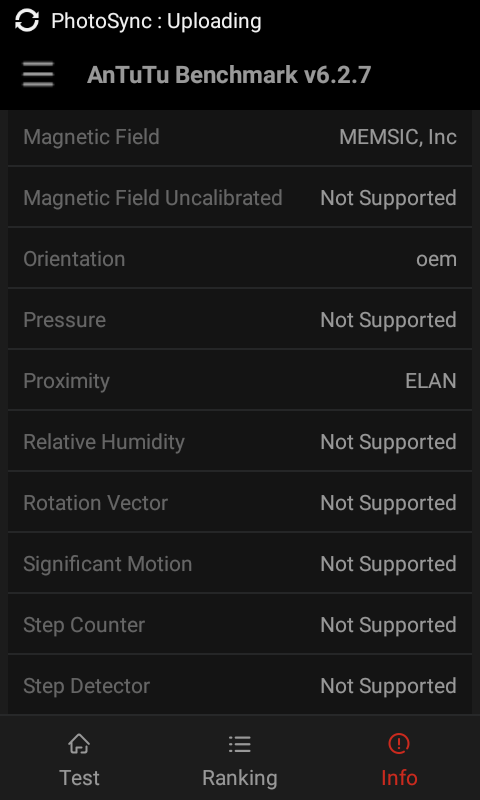The image size is (480, 800).
Task: Tap the Ranking list icon
Action: tap(240, 744)
